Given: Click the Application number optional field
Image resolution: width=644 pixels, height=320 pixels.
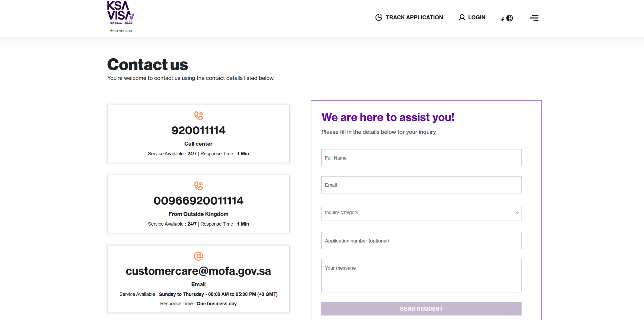Looking at the screenshot, I should (x=421, y=241).
